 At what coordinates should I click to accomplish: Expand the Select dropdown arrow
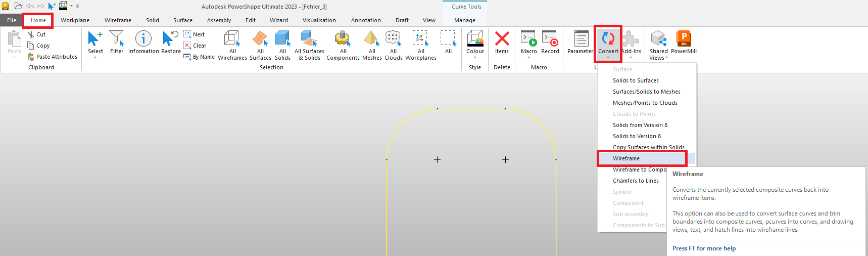[95, 58]
